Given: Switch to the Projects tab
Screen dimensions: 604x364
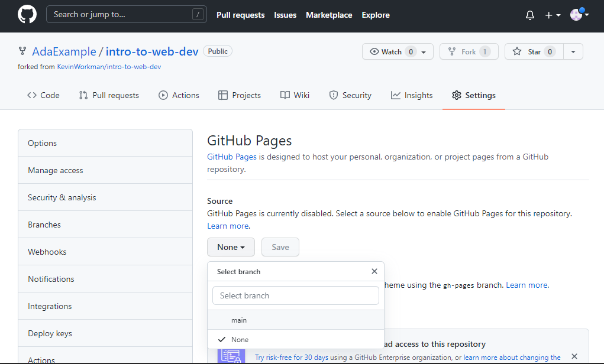Looking at the screenshot, I should [239, 95].
